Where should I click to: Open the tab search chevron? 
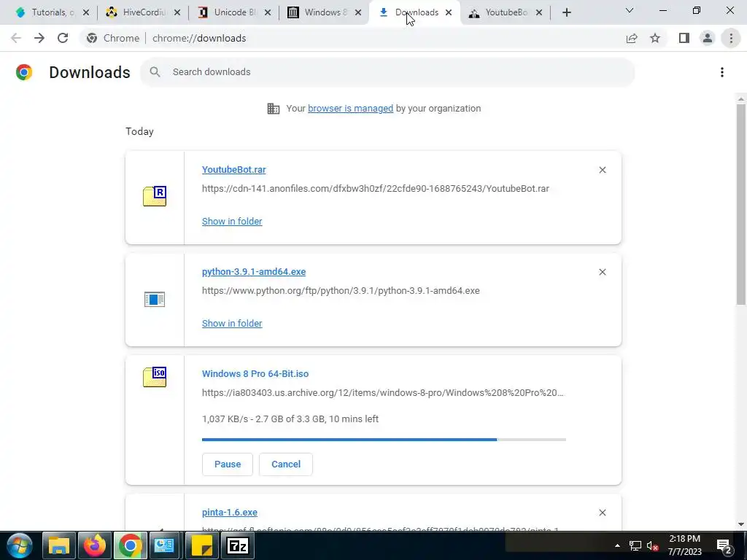pyautogui.click(x=630, y=10)
